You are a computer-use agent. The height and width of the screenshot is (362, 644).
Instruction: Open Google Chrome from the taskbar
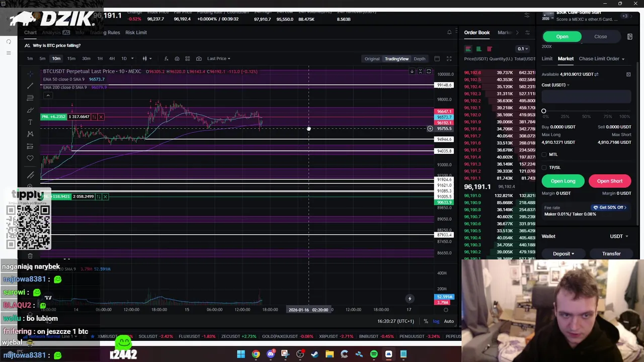coord(256,354)
